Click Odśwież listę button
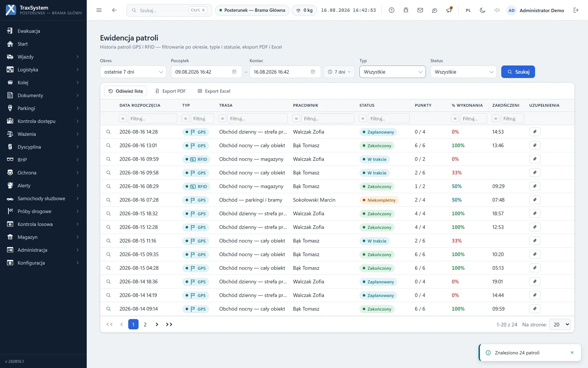The image size is (588, 368). tap(126, 91)
